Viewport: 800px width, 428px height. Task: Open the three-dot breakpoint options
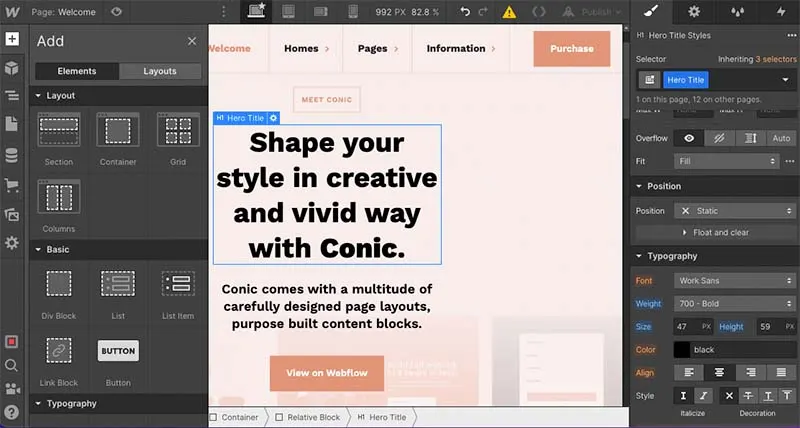pyautogui.click(x=223, y=12)
